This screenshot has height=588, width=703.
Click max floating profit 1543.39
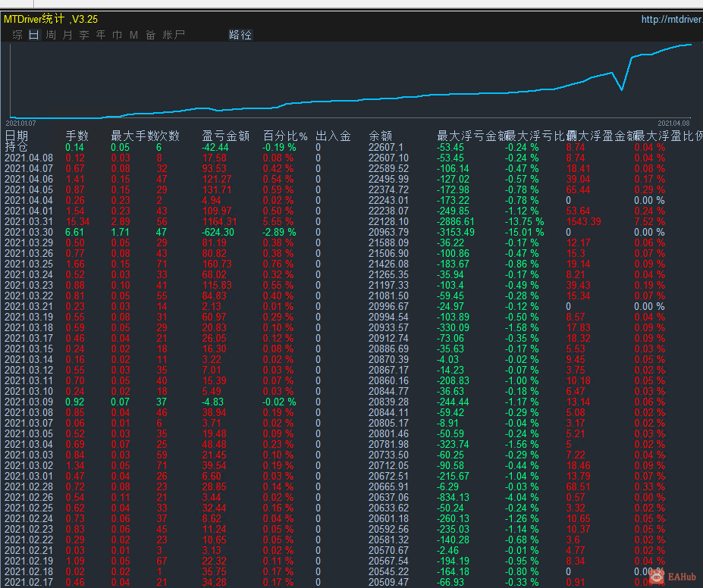[x=583, y=222]
